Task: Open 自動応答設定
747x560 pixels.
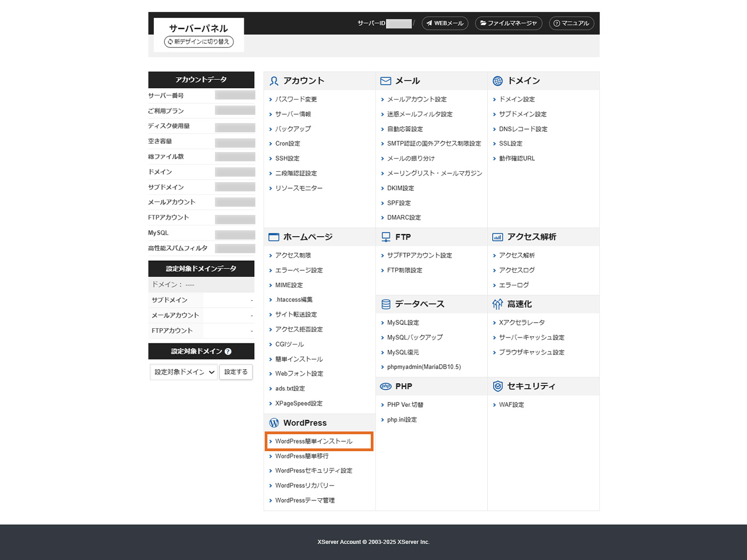Action: (405, 129)
